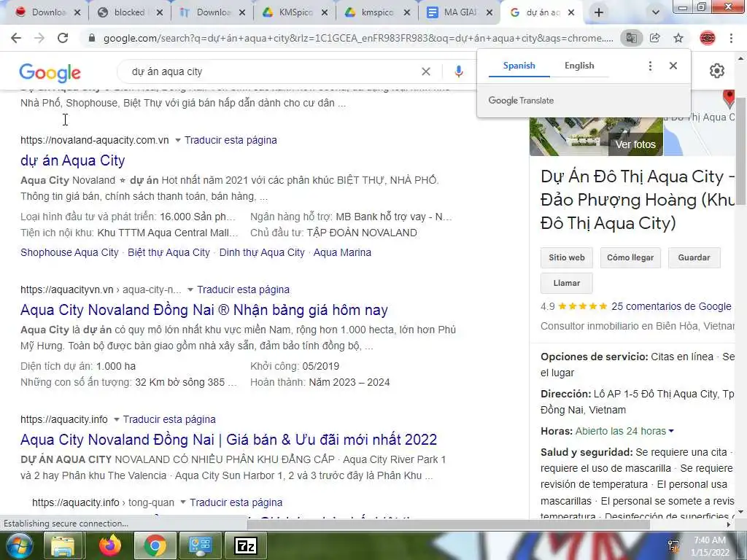The image size is (747, 560).
Task: Go to Google homepage logo
Action: pyautogui.click(x=50, y=72)
